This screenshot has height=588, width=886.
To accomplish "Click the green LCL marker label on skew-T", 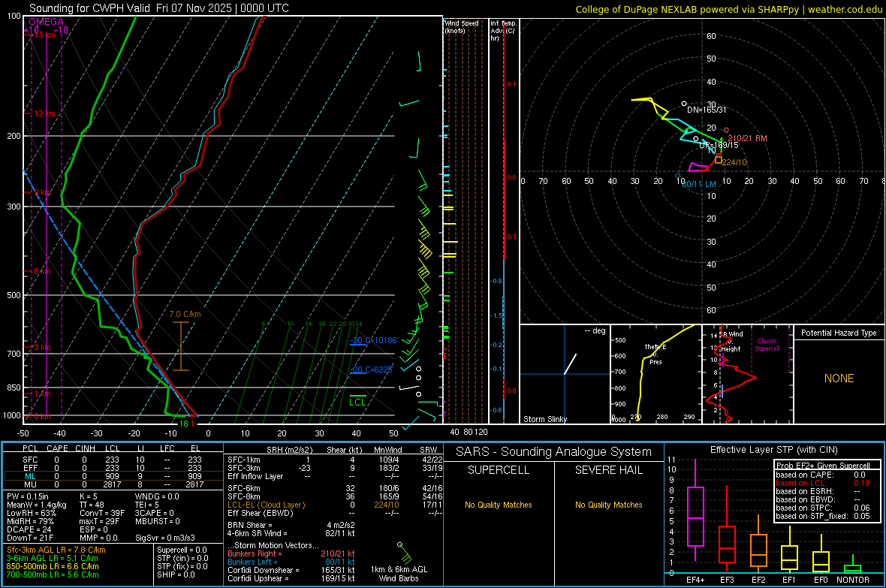I will [x=357, y=402].
